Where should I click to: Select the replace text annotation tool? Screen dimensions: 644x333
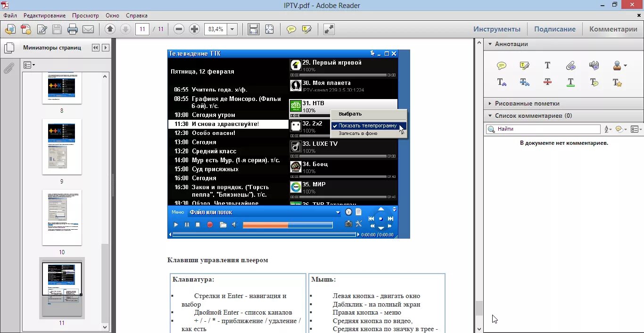tap(525, 82)
